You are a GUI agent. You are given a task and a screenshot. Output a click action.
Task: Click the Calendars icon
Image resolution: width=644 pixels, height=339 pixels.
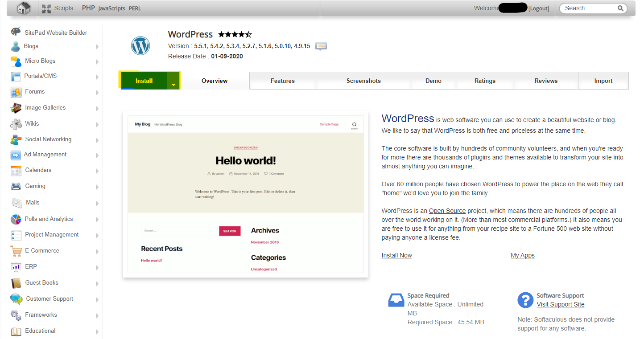tap(16, 171)
